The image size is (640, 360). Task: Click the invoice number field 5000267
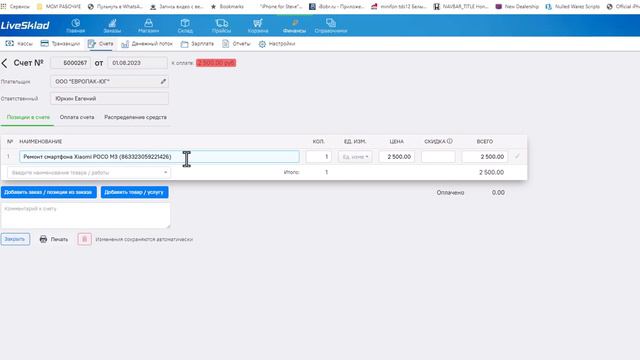70,63
